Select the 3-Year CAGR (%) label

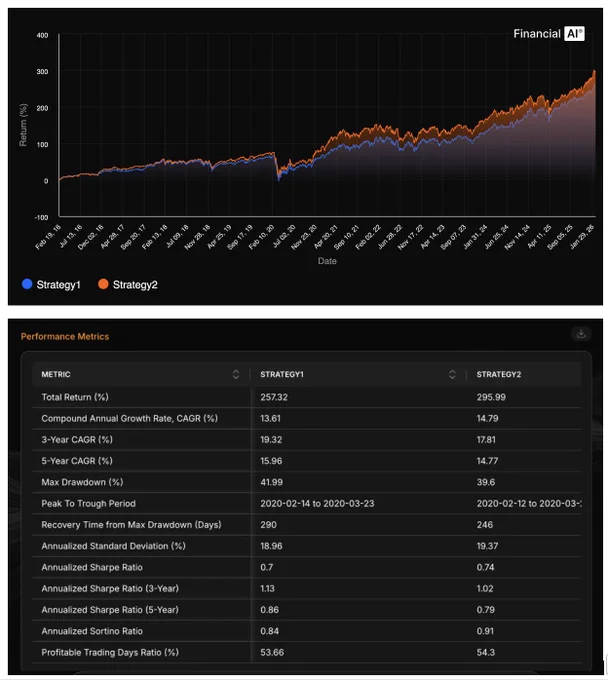coord(77,440)
